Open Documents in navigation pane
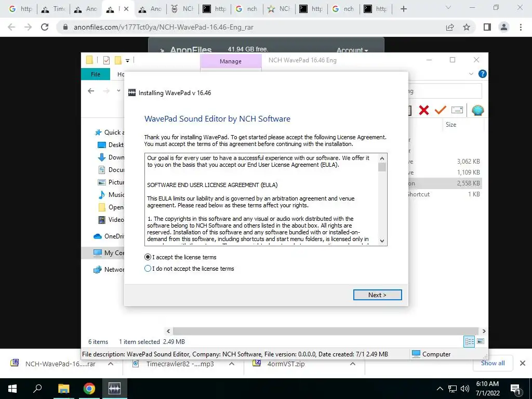Viewport: 532px width, 399px height. 111,170
